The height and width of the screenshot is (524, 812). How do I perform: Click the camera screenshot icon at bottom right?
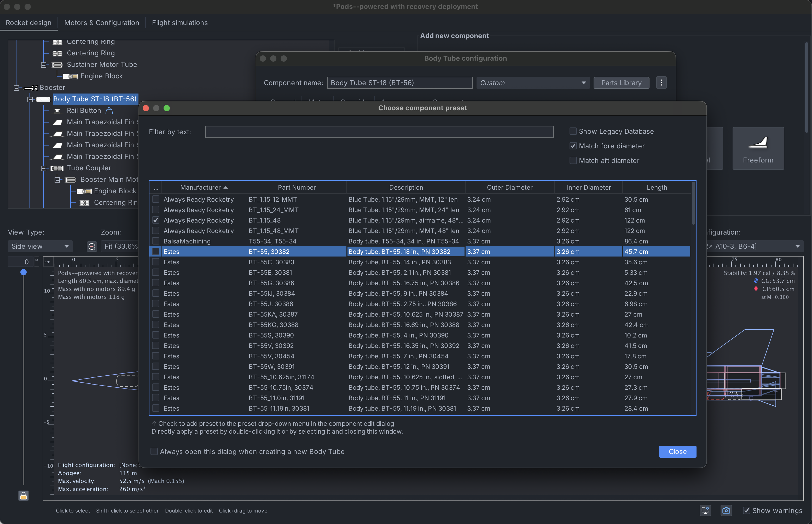(x=726, y=510)
